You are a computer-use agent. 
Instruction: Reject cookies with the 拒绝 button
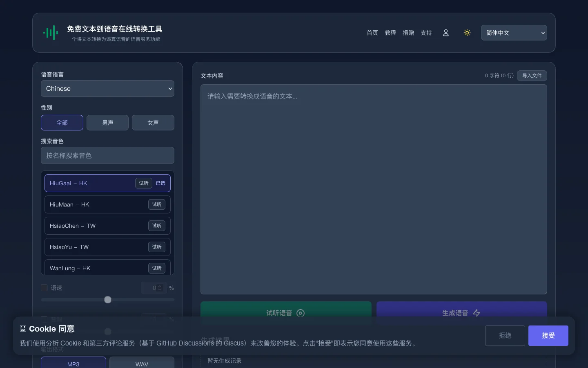click(505, 336)
